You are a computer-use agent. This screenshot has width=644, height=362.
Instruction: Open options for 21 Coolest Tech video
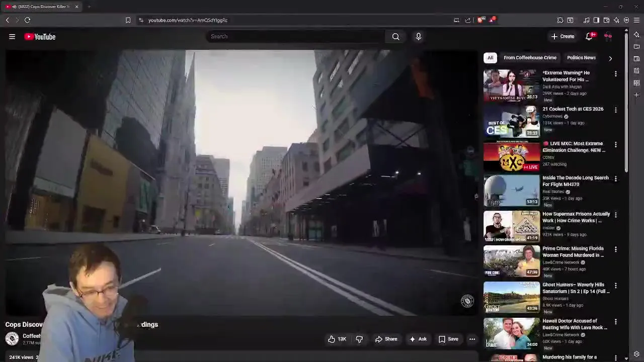click(x=615, y=110)
